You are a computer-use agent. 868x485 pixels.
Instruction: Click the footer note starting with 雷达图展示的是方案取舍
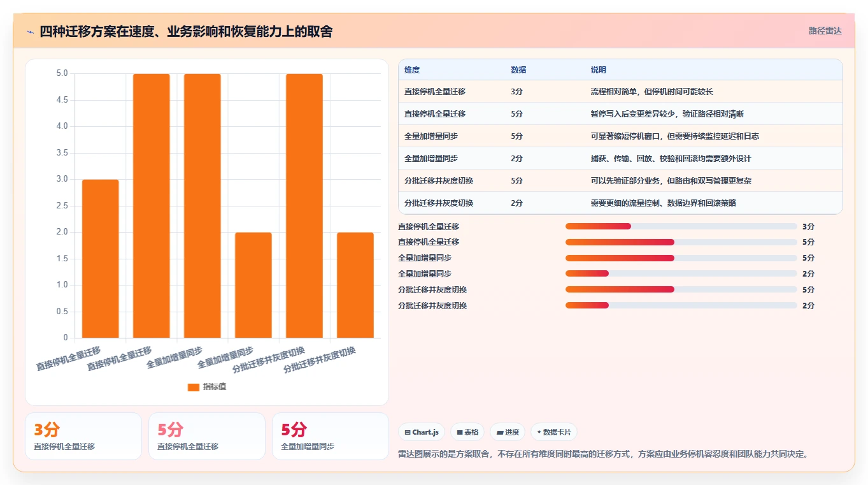(604, 454)
